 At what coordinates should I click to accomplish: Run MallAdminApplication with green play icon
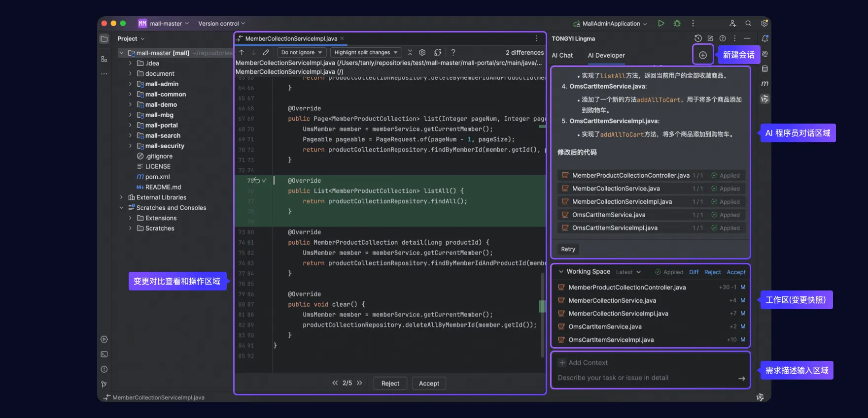point(661,23)
